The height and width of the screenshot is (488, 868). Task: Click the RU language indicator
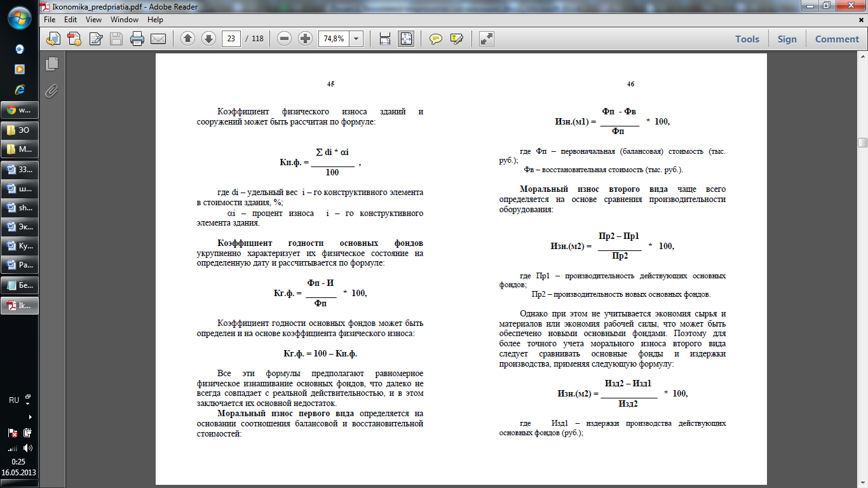[14, 400]
